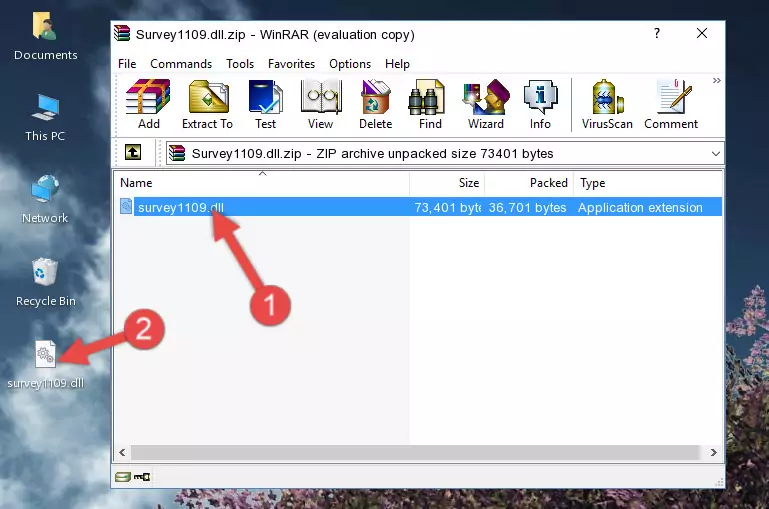Sort by the Name column header
The width and height of the screenshot is (769, 509).
(x=262, y=183)
